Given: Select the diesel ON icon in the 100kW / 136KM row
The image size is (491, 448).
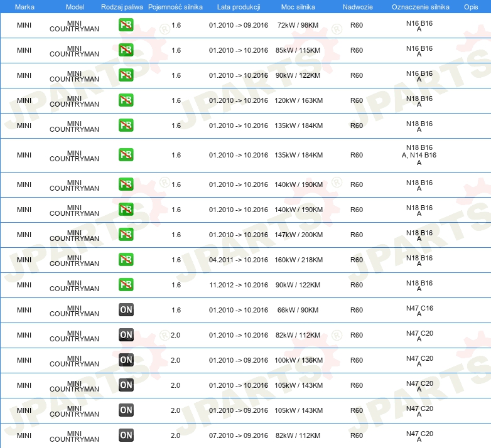Looking at the screenshot, I should 126,360.
